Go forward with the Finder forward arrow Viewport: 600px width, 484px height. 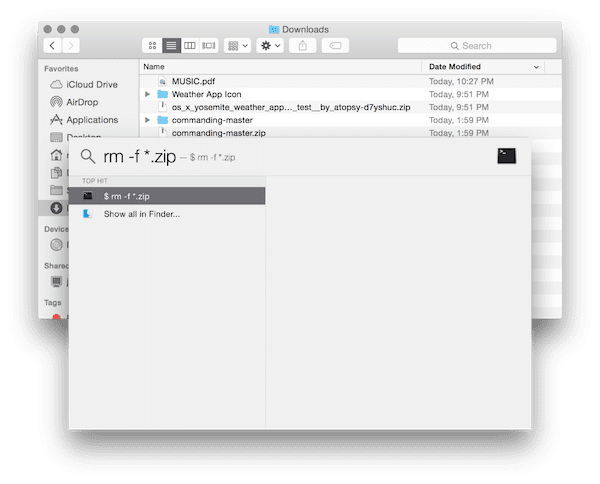click(70, 46)
